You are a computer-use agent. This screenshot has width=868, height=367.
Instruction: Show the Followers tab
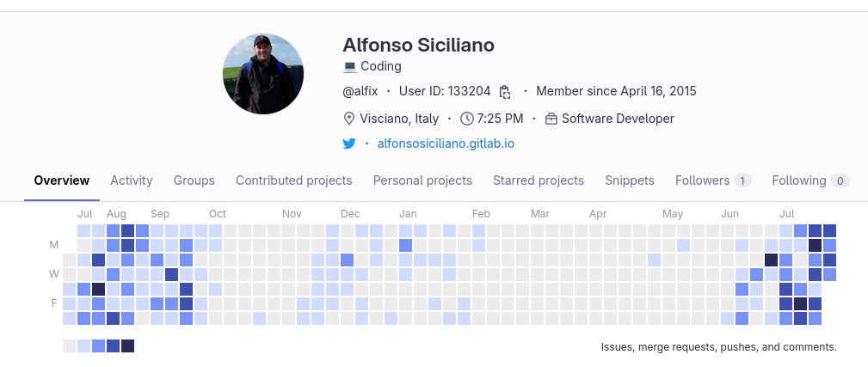tap(713, 180)
